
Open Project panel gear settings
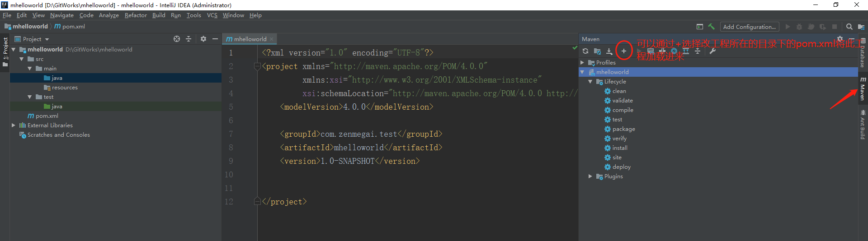pos(203,39)
